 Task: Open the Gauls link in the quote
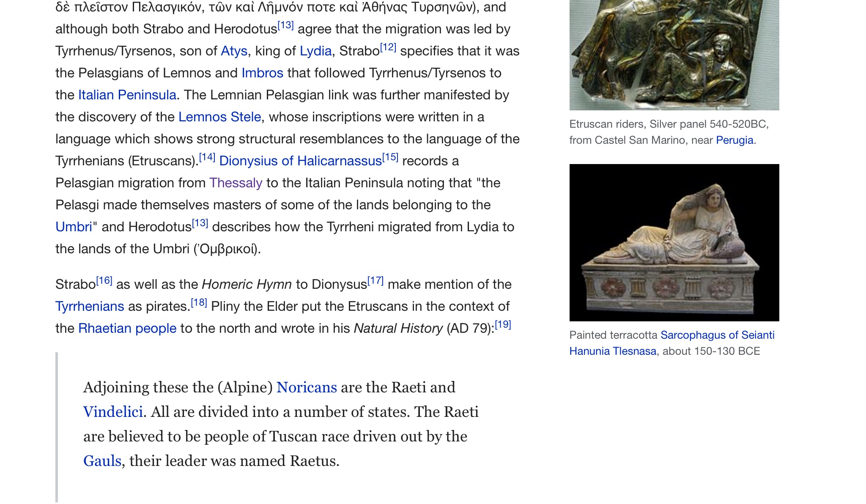tap(102, 461)
